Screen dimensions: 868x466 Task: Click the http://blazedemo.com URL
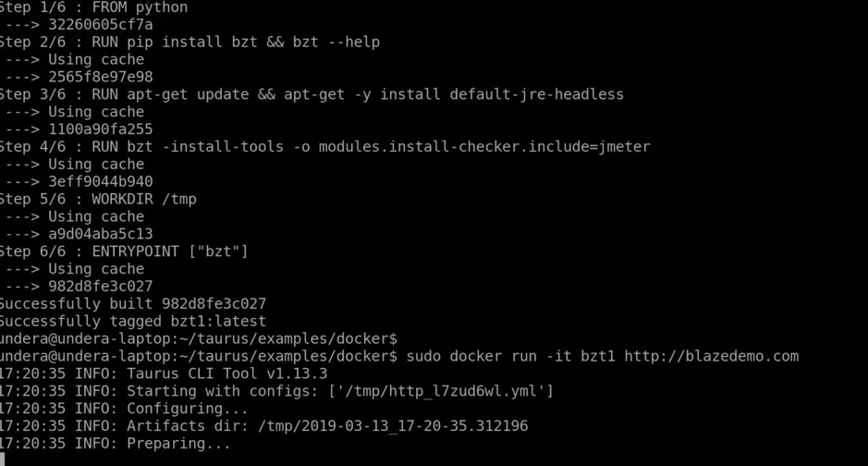(712, 356)
